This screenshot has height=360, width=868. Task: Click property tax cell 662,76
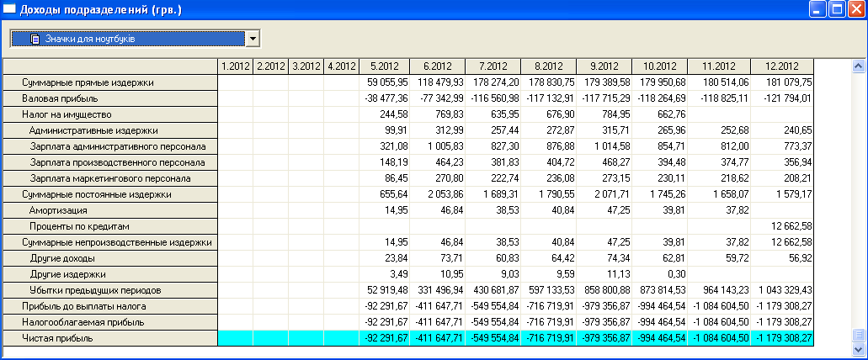(660, 114)
